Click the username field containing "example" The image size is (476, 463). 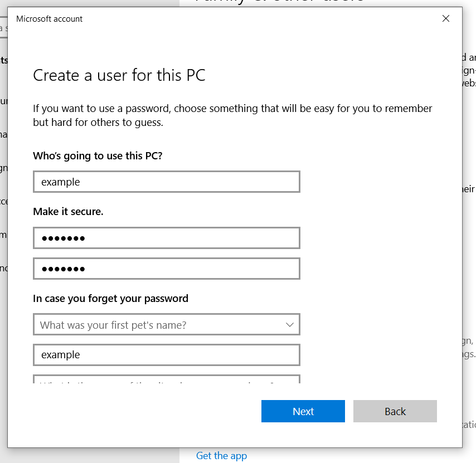(x=167, y=182)
